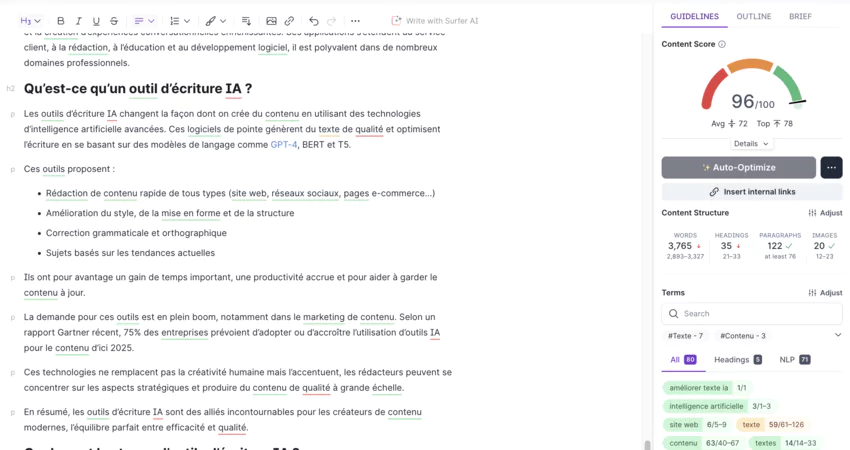850x450 pixels.
Task: Open the dark ellipsis menu beside Auto-Optimize
Action: [x=831, y=168]
